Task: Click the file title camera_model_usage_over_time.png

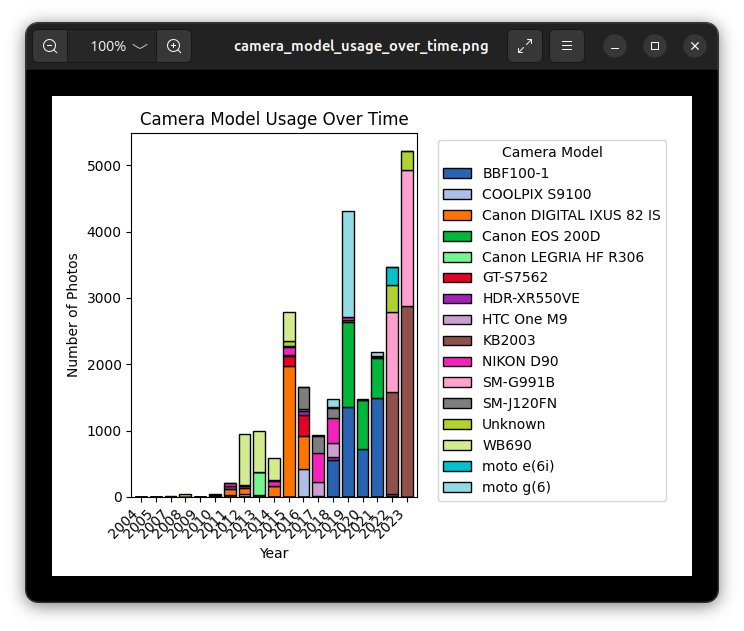Action: (x=361, y=46)
